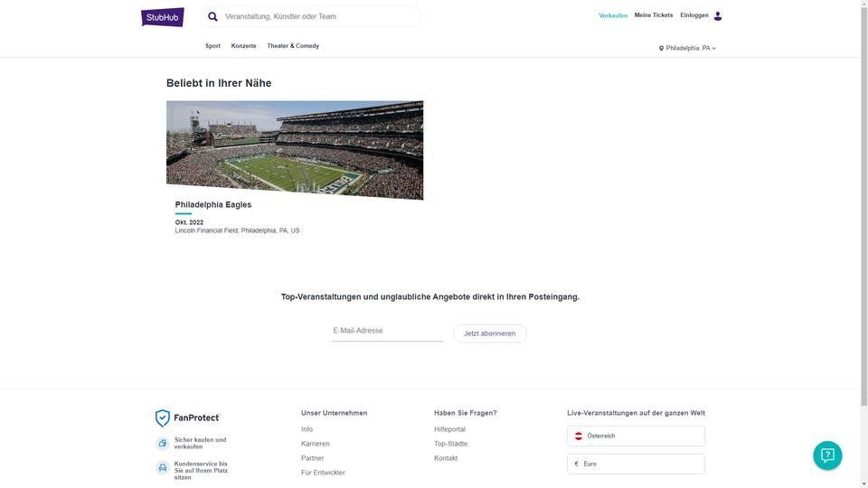Image resolution: width=868 pixels, height=488 pixels.
Task: Open the Meine Tickets link
Action: point(653,15)
